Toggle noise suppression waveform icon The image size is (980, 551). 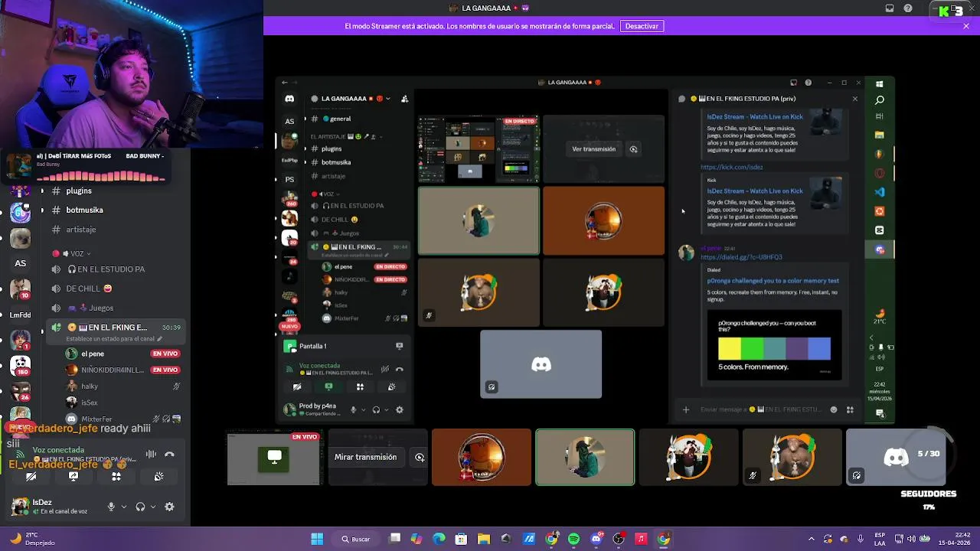pos(151,455)
